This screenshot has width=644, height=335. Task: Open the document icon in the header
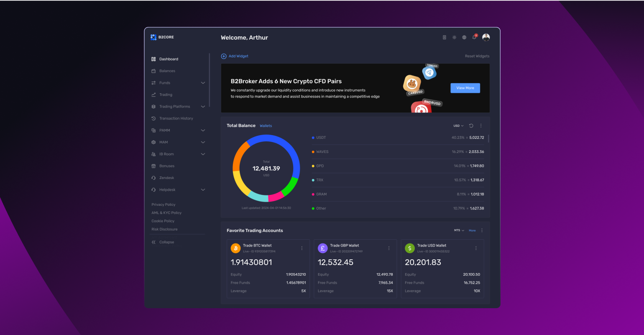coord(445,37)
